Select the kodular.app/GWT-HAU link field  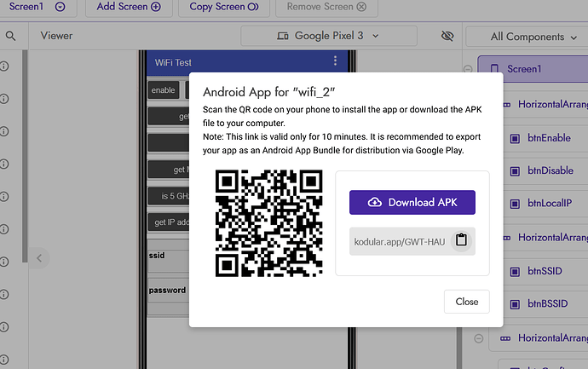(412, 241)
